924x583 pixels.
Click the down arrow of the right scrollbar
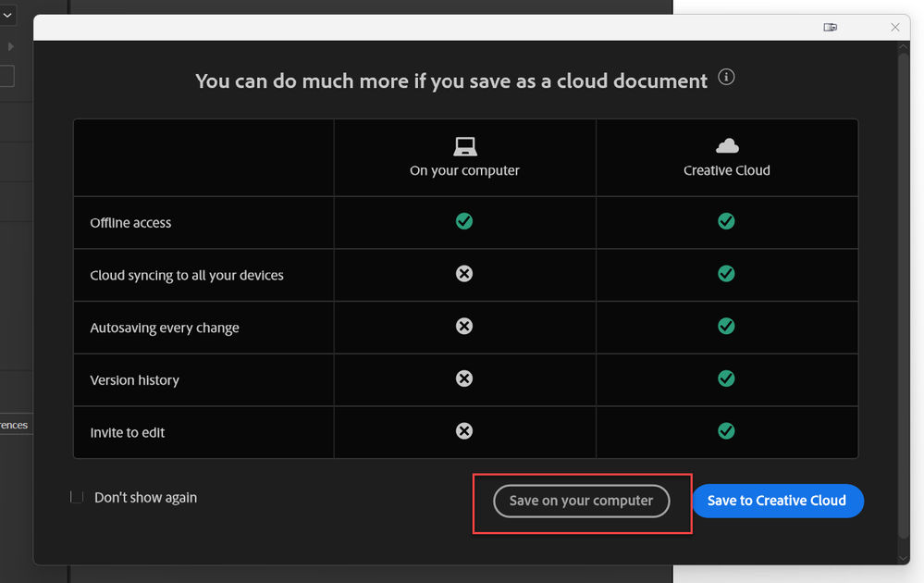coord(903,558)
